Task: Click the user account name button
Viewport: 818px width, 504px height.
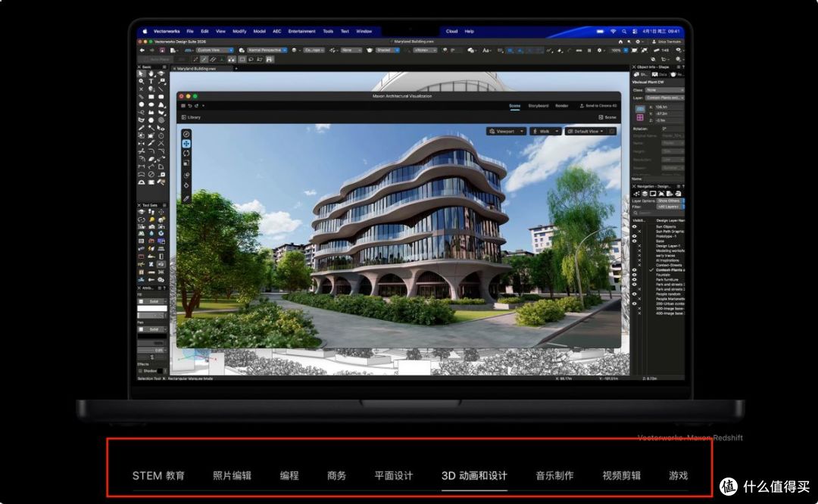Action: (x=667, y=42)
